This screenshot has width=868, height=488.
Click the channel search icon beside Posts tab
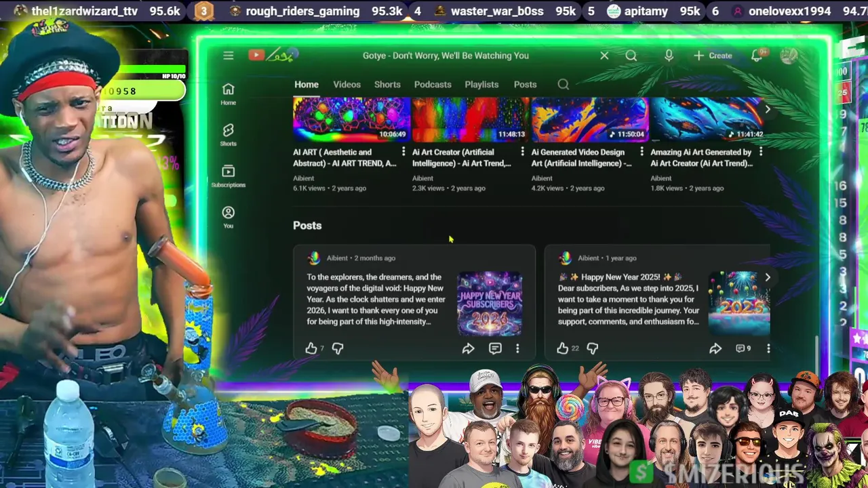point(563,85)
